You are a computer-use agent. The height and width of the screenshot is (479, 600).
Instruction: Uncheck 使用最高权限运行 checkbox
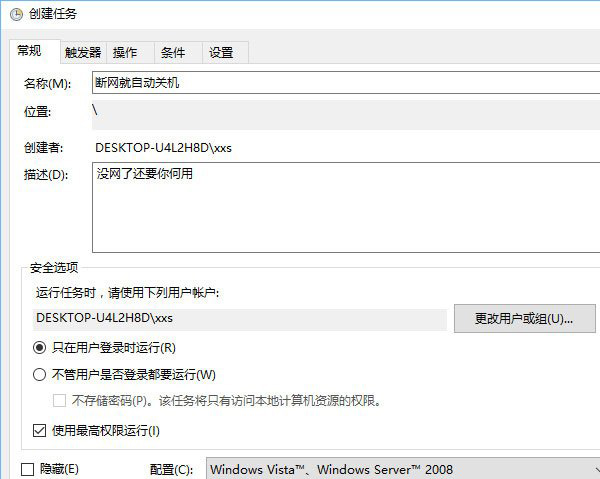pyautogui.click(x=40, y=431)
